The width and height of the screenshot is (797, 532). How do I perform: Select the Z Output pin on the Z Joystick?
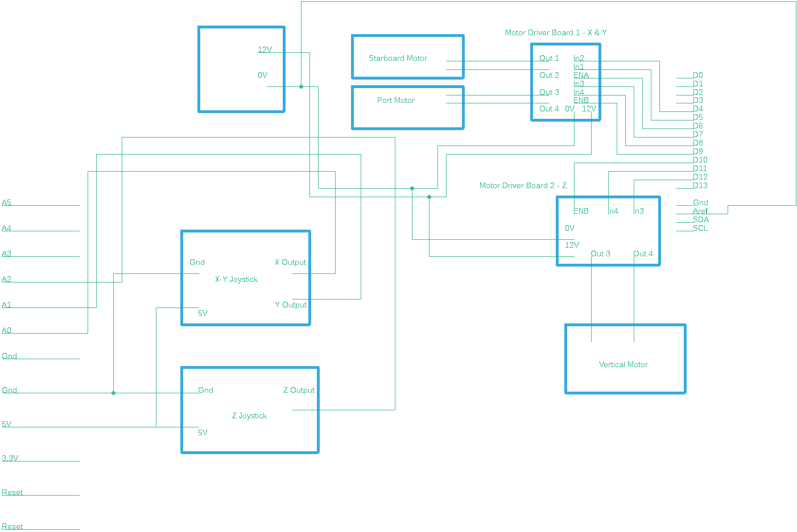pyautogui.click(x=299, y=390)
